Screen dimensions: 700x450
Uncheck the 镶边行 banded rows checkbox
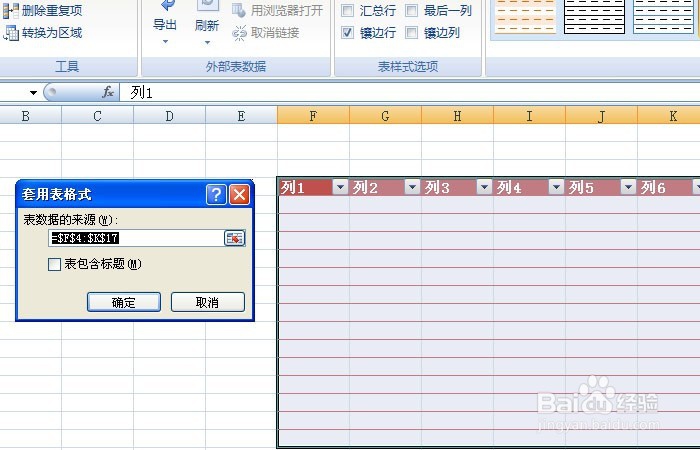pyautogui.click(x=347, y=33)
